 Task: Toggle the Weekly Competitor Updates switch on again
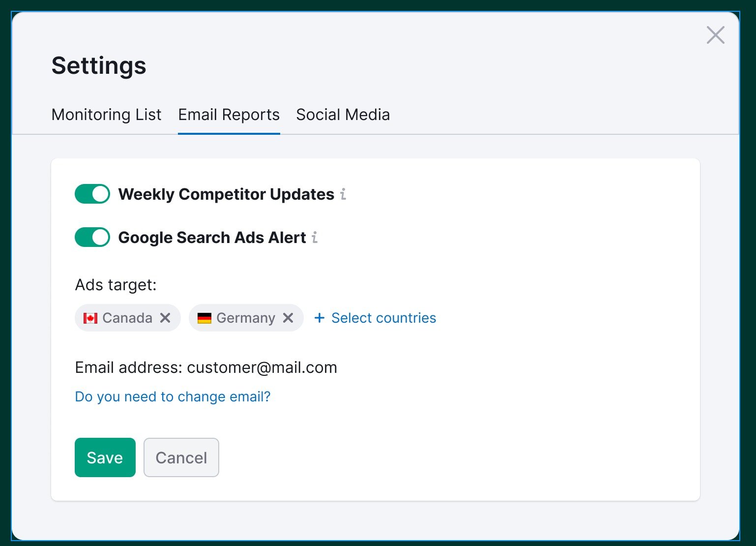click(x=92, y=194)
